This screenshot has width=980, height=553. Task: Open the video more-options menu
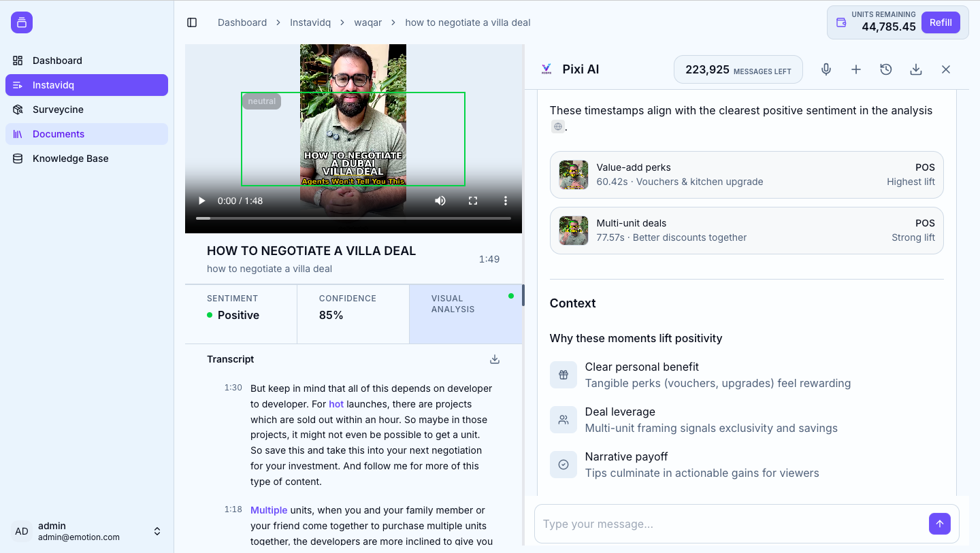(x=506, y=201)
